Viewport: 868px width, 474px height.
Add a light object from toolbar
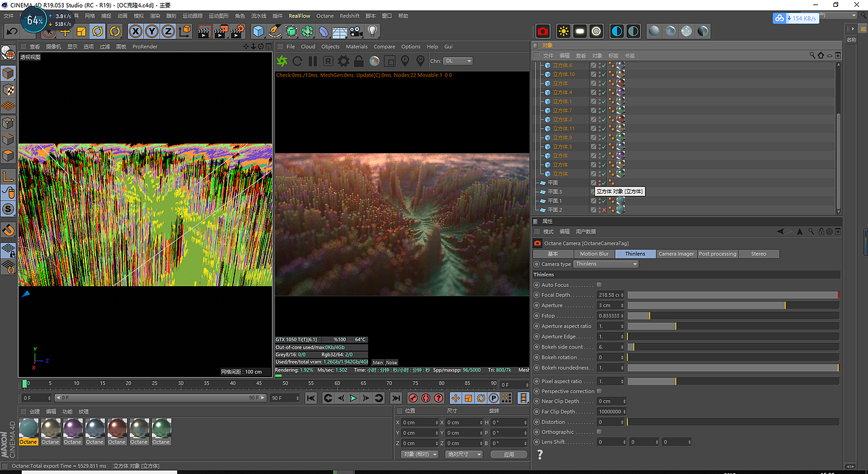pyautogui.click(x=372, y=31)
